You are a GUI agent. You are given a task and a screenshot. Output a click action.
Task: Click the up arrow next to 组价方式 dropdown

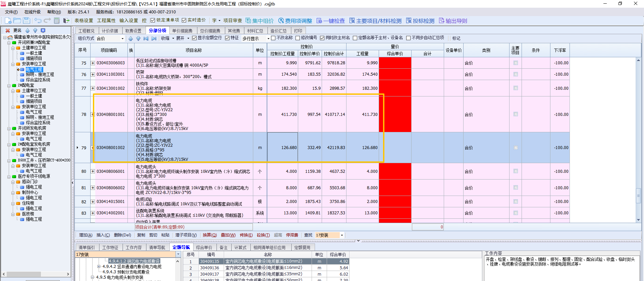[x=130, y=39]
